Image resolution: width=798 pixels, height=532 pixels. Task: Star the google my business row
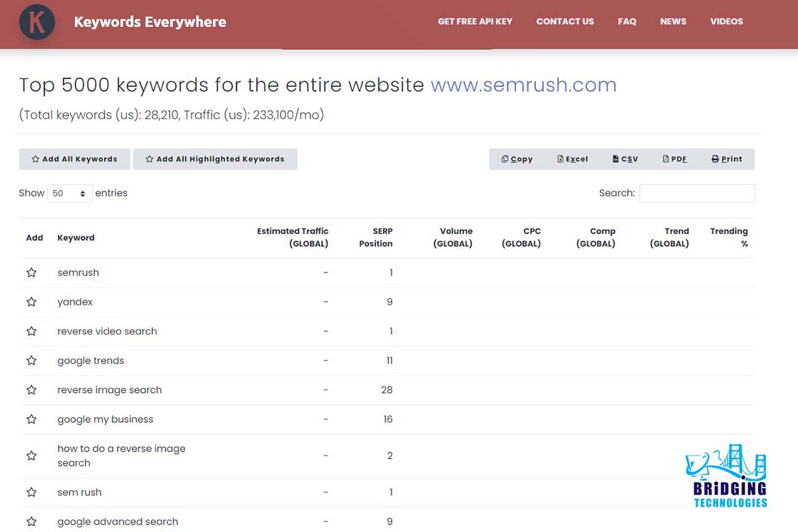tap(31, 419)
